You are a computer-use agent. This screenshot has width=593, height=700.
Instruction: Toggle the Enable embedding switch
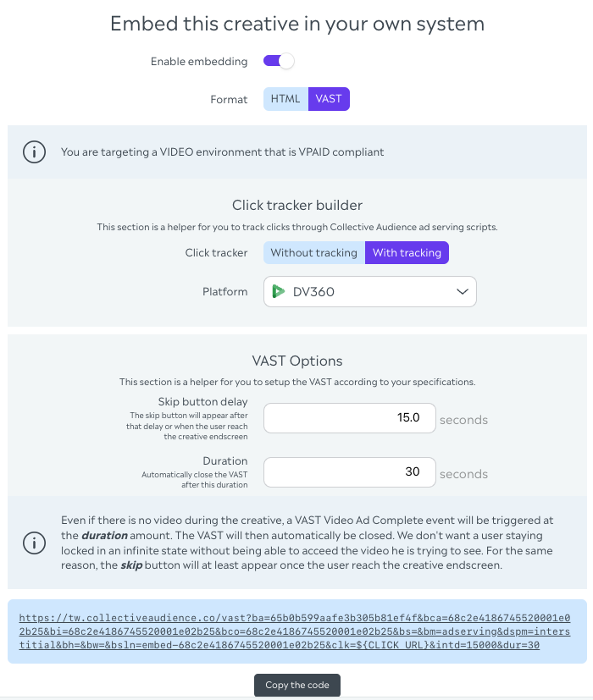pyautogui.click(x=279, y=61)
